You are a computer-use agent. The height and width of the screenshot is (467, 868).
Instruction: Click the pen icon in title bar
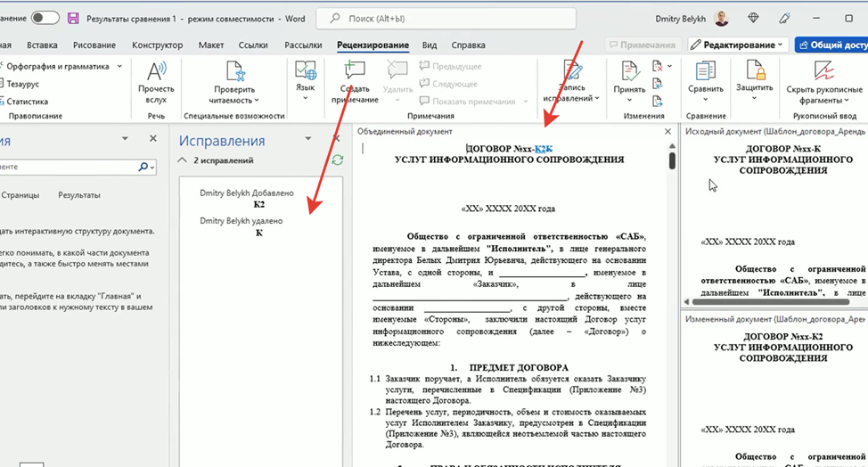784,18
